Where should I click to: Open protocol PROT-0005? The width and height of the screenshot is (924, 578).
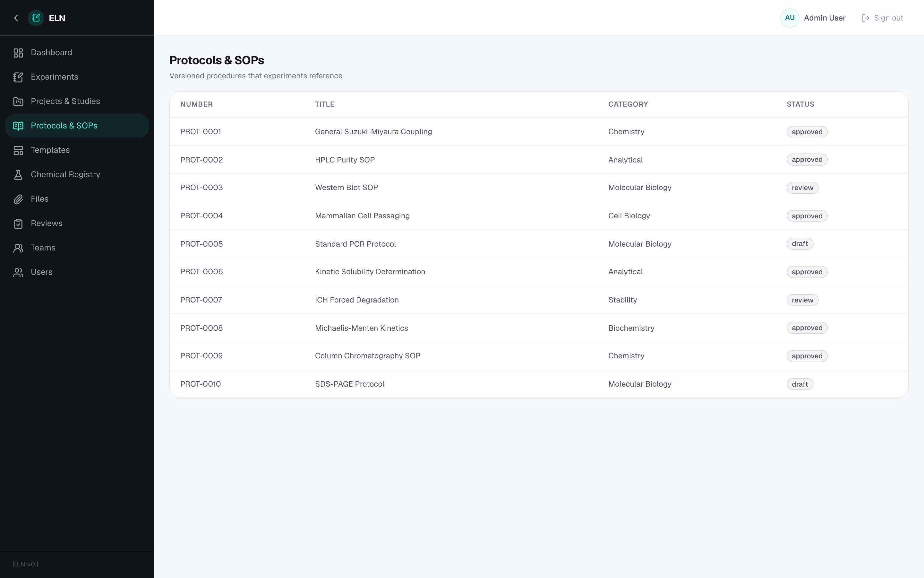pos(201,244)
